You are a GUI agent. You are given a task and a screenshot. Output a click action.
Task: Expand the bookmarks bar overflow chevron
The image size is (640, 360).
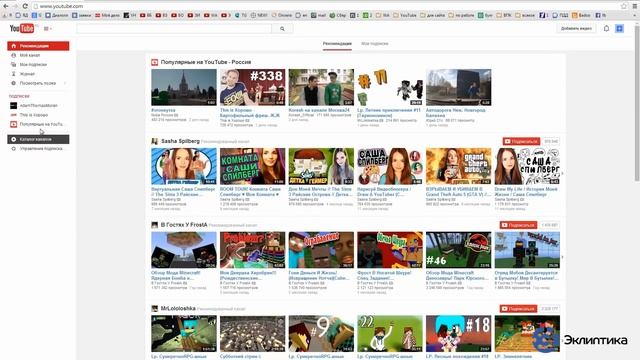coord(635,15)
